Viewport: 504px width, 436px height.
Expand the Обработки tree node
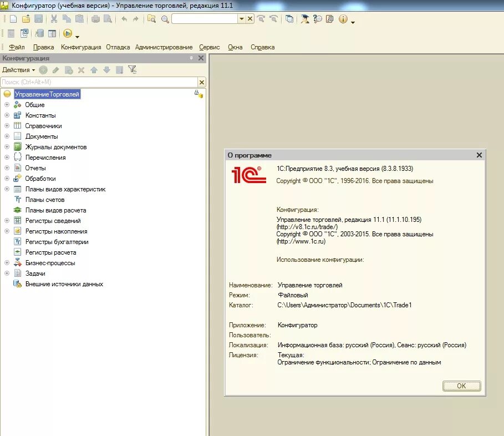click(x=7, y=179)
